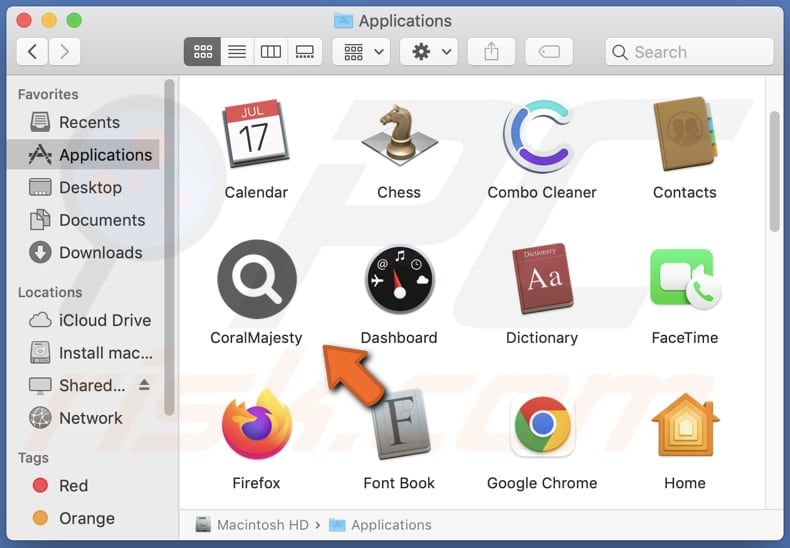Screen dimensions: 790x548
Task: Click into the Search field
Action: [x=689, y=51]
